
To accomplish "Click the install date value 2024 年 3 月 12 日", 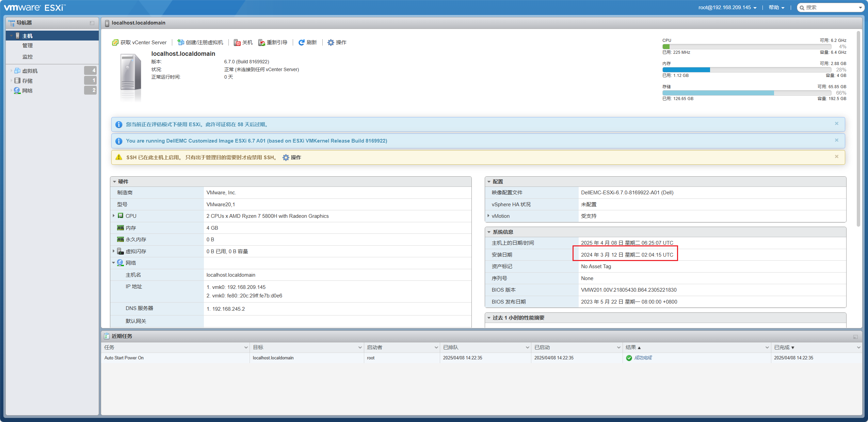I will tap(627, 255).
